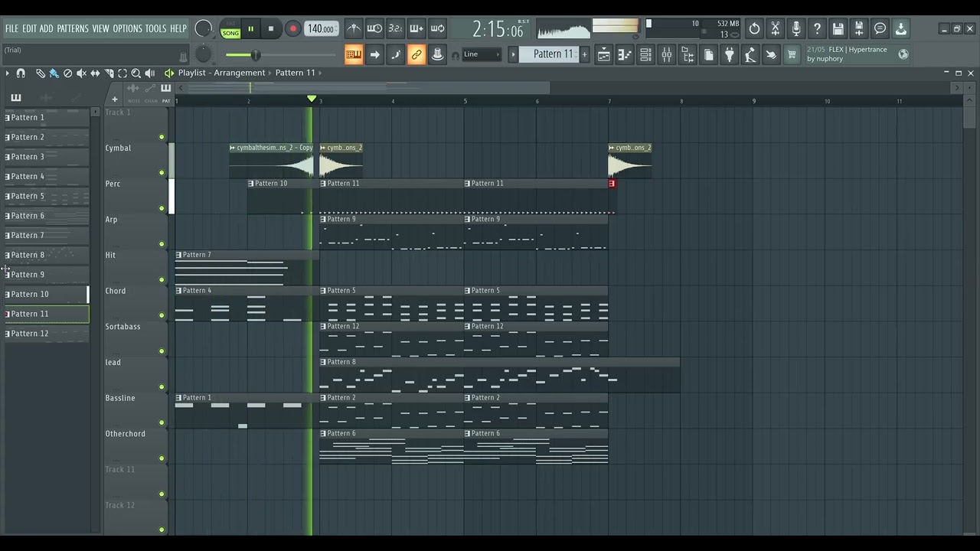
Task: Open Pattern 10 clip menu icon
Action: tap(251, 184)
